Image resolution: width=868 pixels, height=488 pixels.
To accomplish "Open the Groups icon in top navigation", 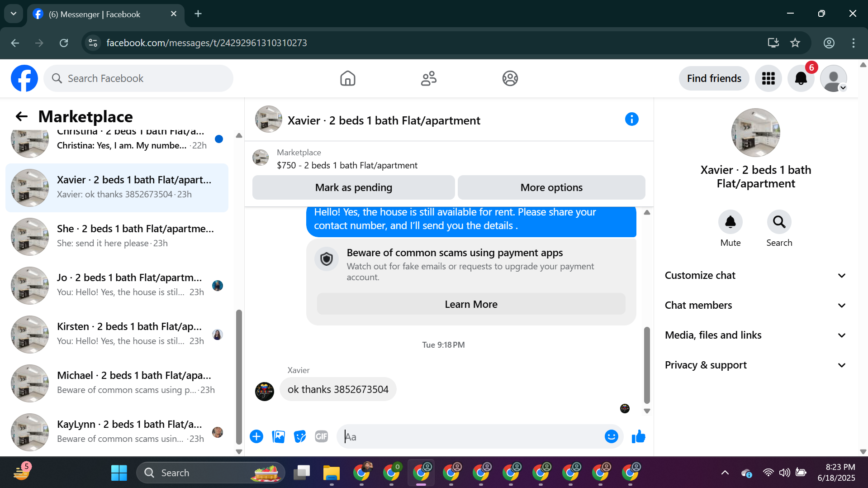I will pyautogui.click(x=510, y=78).
